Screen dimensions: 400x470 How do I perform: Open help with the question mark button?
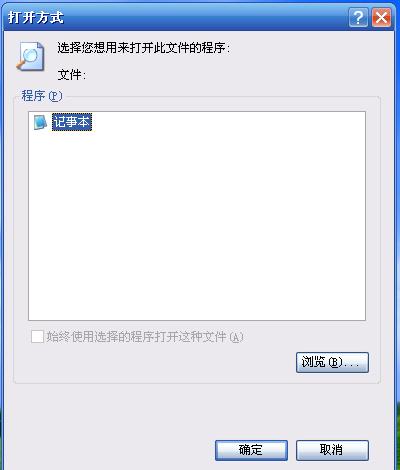click(358, 17)
